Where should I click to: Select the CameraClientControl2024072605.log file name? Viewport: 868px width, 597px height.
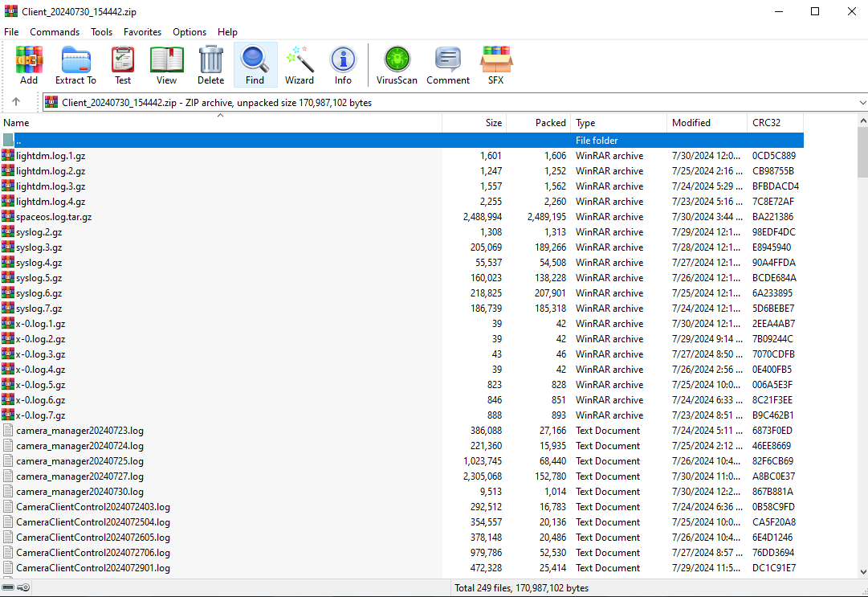pyautogui.click(x=94, y=538)
